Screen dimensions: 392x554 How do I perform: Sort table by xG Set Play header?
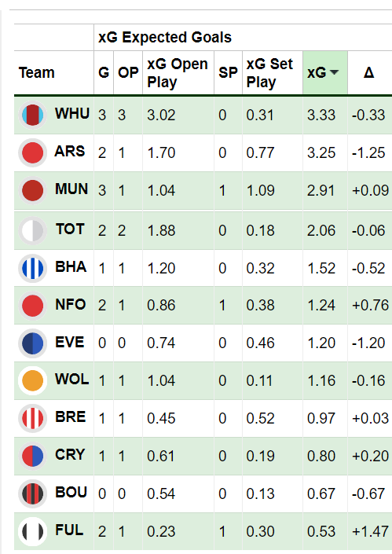tap(269, 73)
